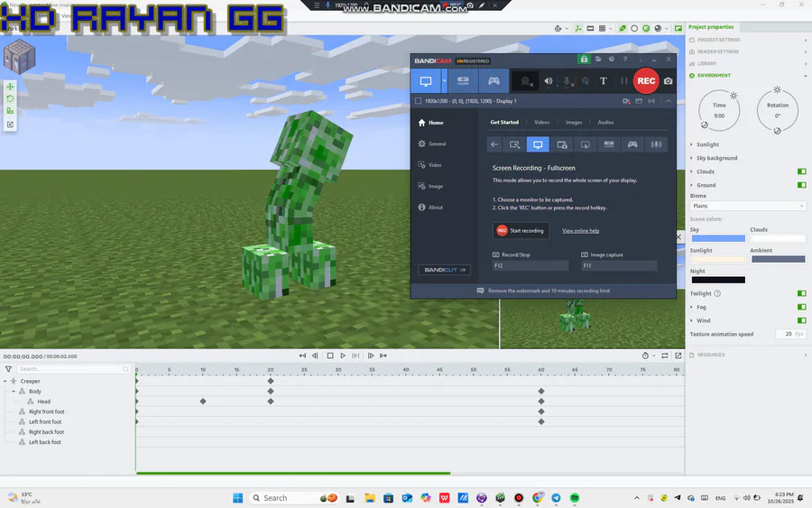
Task: Toggle the Fog switch
Action: [802, 307]
